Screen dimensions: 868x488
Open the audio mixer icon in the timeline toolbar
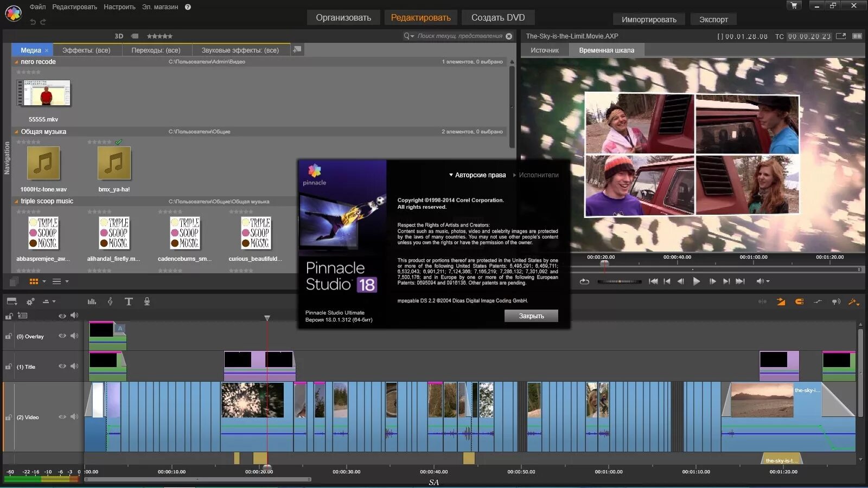coord(92,301)
